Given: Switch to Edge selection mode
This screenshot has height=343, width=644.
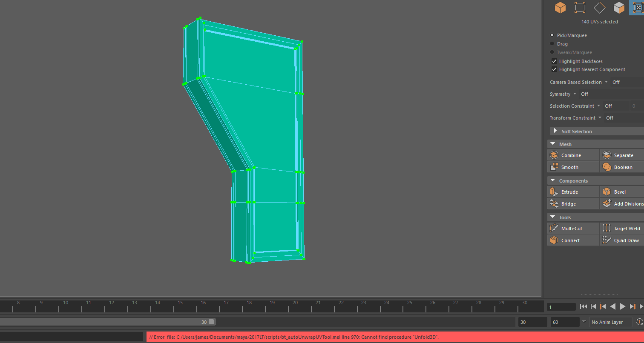Looking at the screenshot, I should point(600,7).
